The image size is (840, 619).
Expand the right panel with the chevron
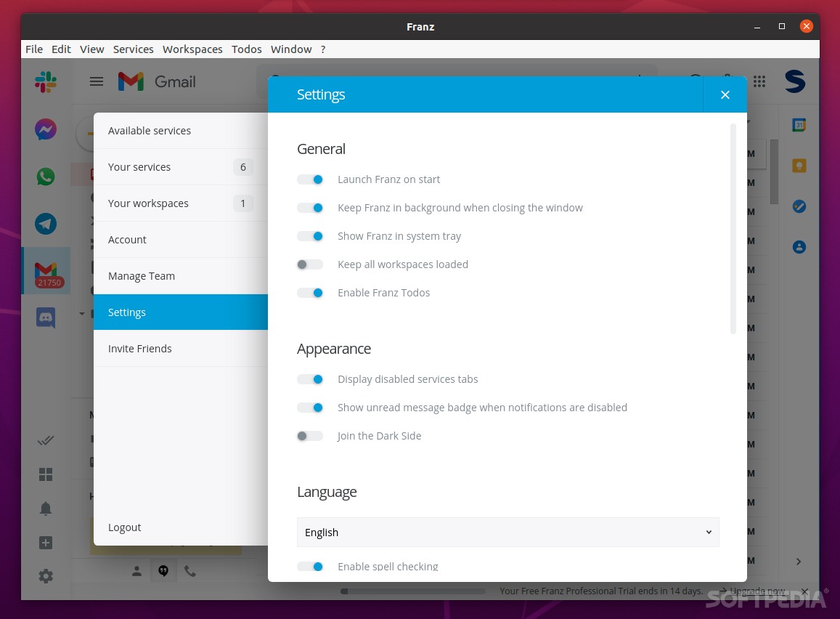[798, 561]
